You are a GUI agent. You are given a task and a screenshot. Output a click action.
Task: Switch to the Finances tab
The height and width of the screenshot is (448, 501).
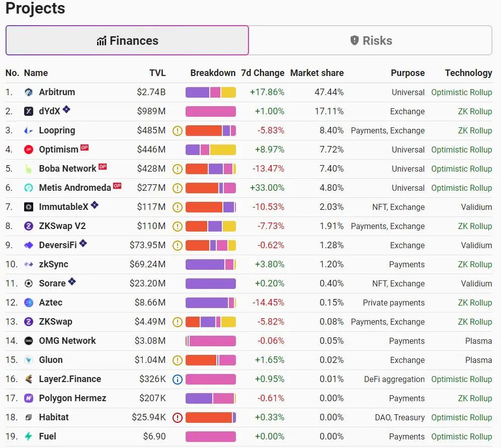tap(127, 40)
